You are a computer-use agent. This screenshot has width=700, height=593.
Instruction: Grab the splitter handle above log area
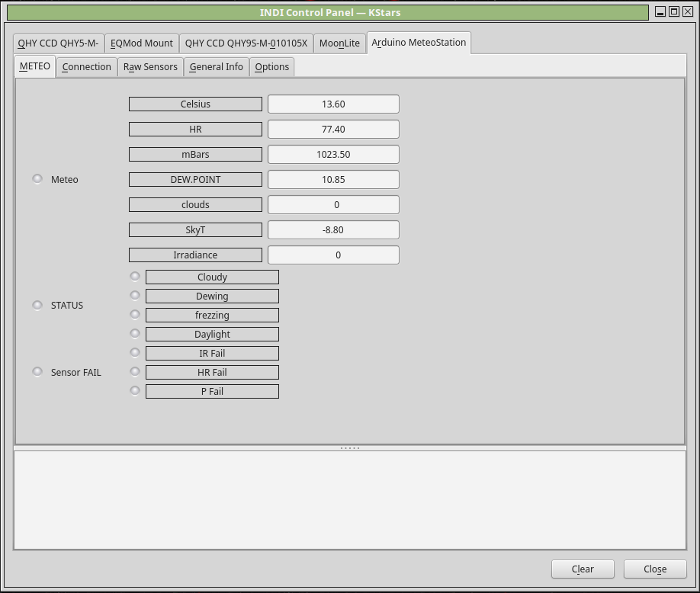click(350, 448)
